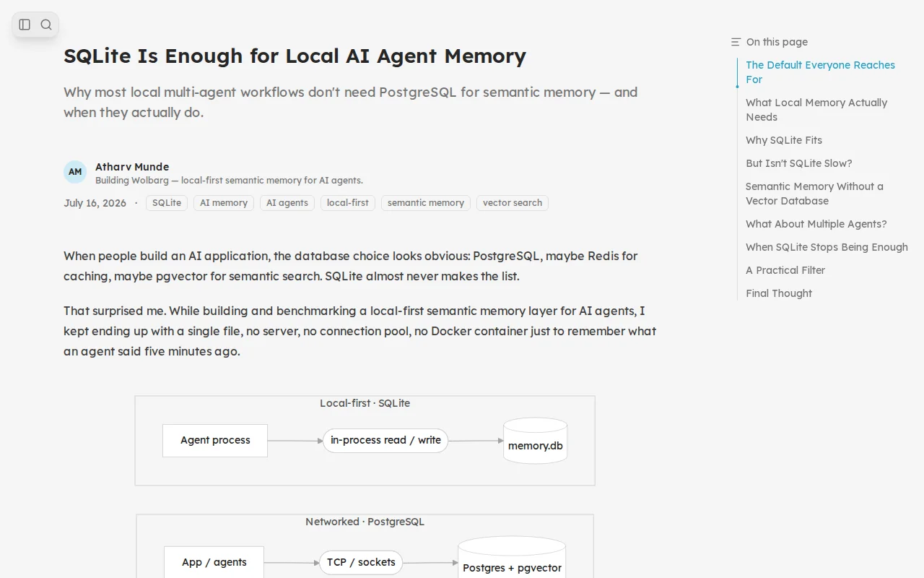Click the Local-first · SQLite diagram label
924x578 pixels.
point(365,403)
